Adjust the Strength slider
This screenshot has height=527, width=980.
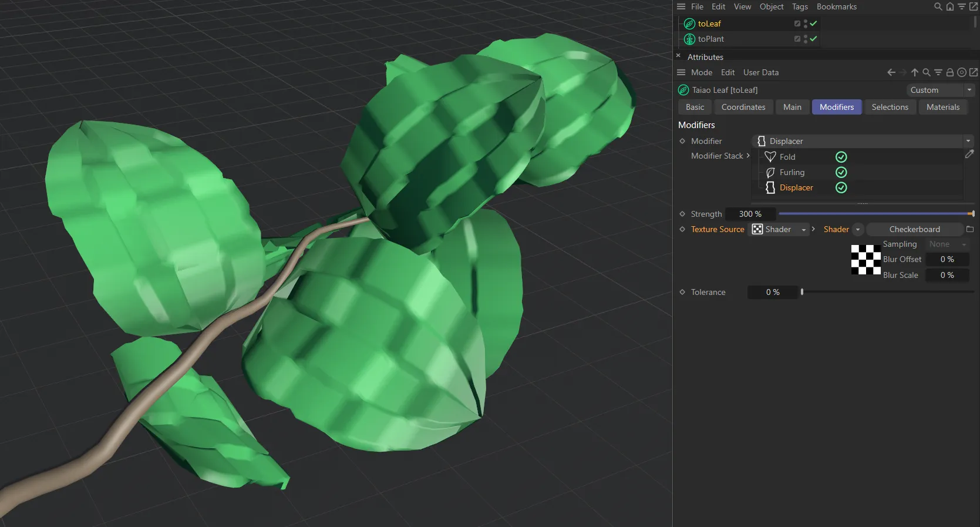(876, 214)
